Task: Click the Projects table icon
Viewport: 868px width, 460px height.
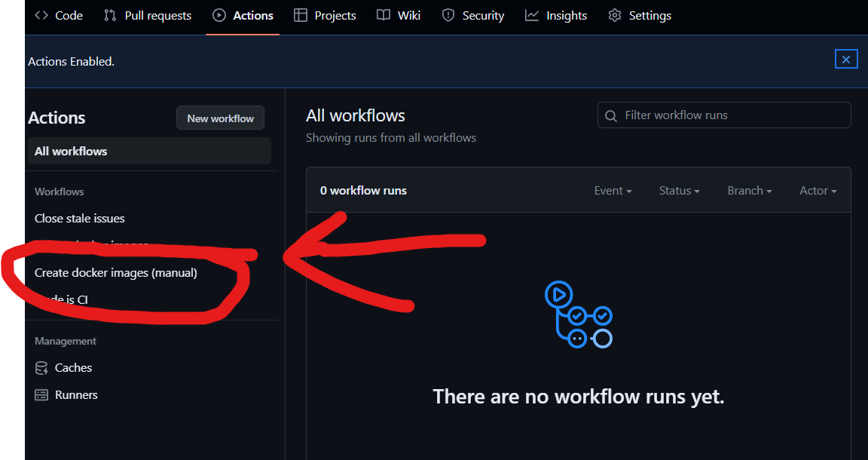Action: click(301, 16)
